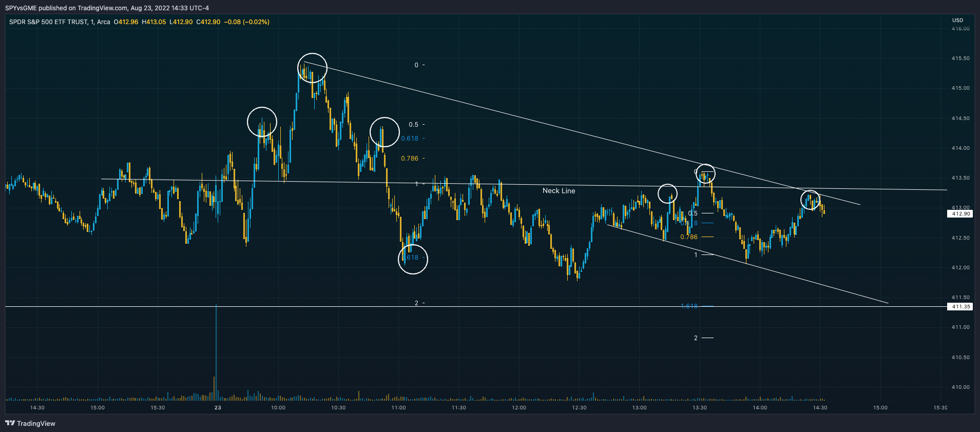The width and height of the screenshot is (980, 432).
Task: Click the change value −0.08 (−0.02%)
Action: [247, 22]
